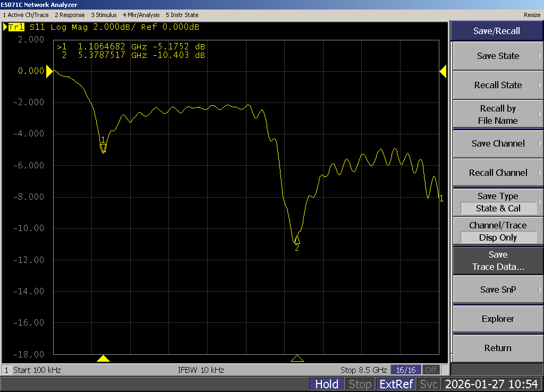
Task: Click Save Trace Data button
Action: click(x=497, y=261)
